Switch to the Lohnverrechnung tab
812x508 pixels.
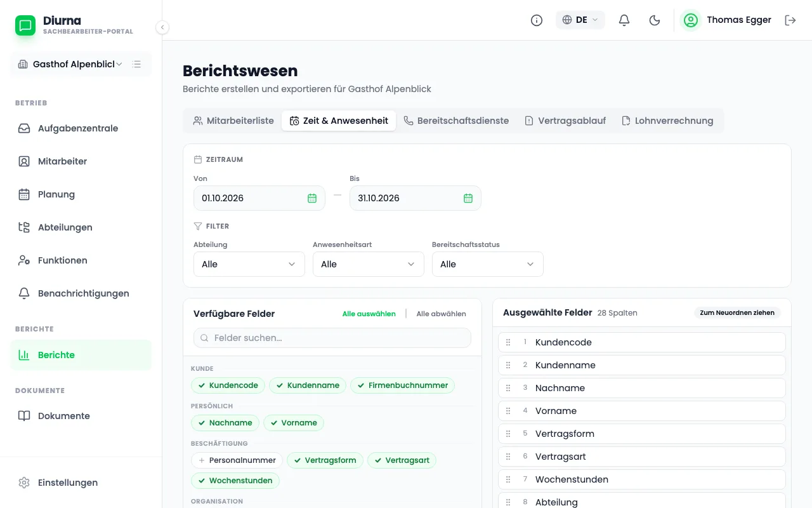667,121
